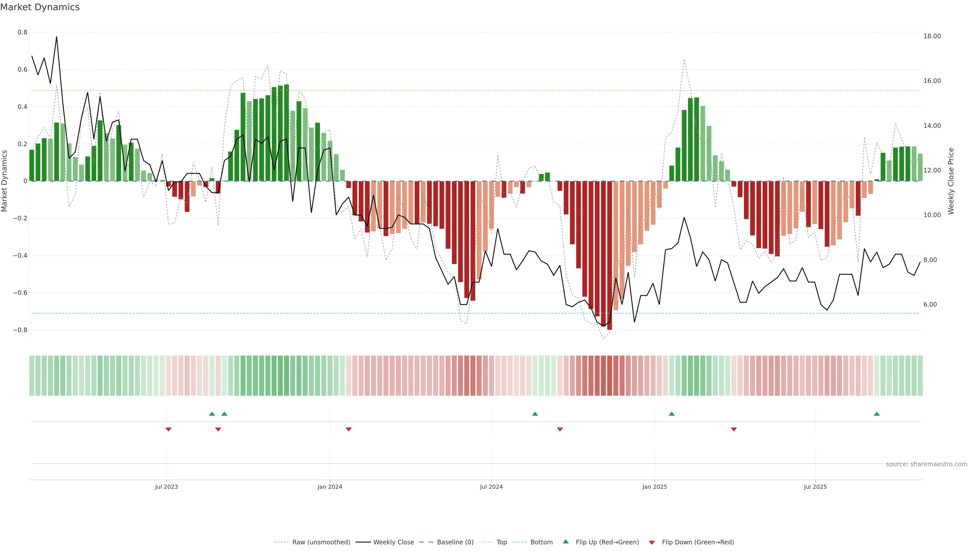Image resolution: width=980 pixels, height=551 pixels.
Task: Click the Weekly Close Price axis title
Action: coord(951,181)
